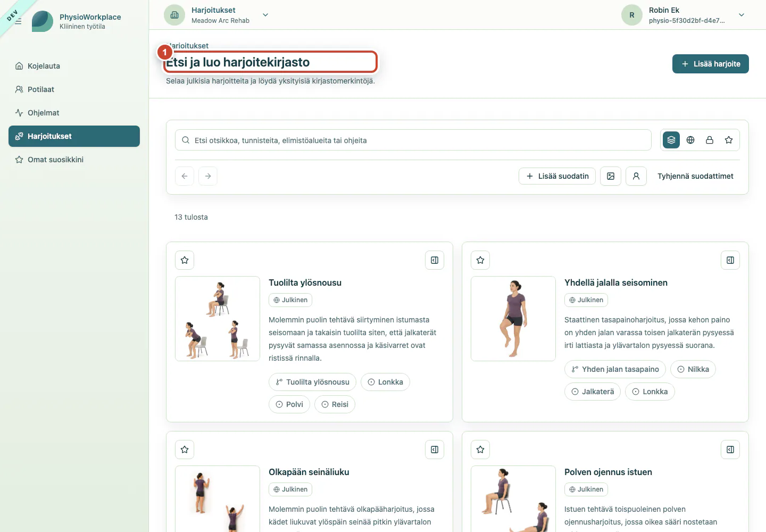
Task: Open Kojelauta in the sidebar
Action: tap(74, 66)
